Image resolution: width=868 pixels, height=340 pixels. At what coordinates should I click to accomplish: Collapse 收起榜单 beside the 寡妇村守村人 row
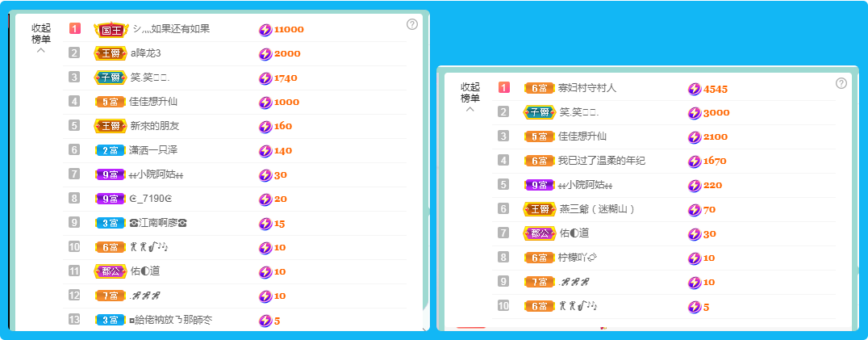click(470, 98)
